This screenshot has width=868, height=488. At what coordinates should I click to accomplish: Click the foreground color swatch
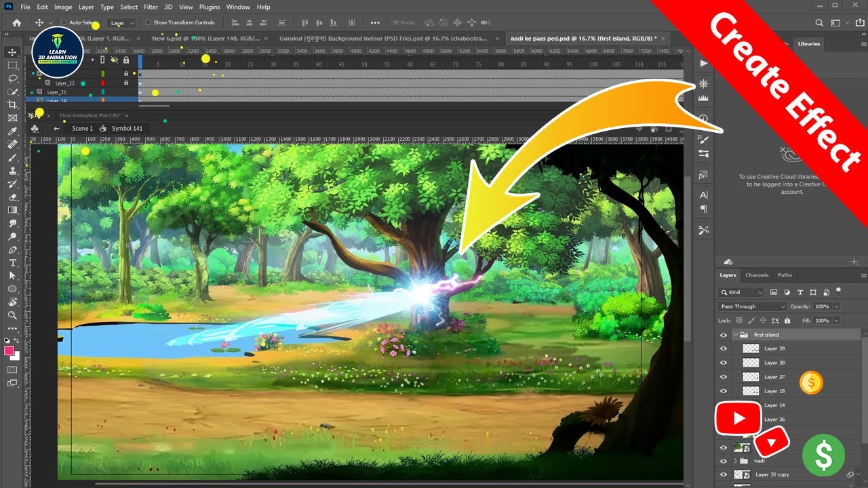(x=9, y=350)
